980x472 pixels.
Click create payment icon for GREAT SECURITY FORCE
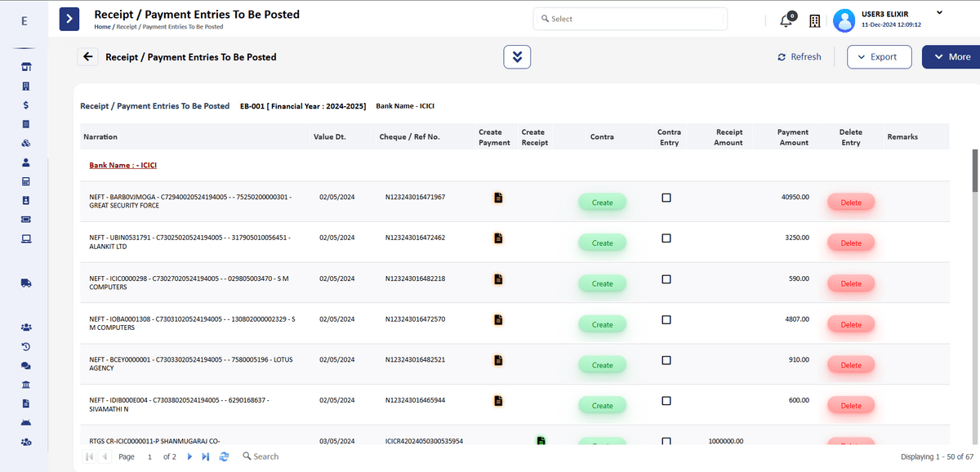coord(497,198)
